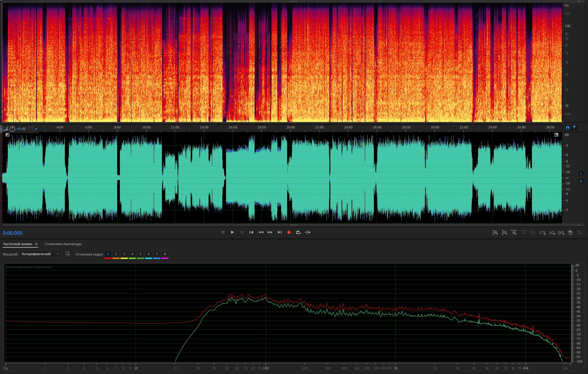The image size is (588, 374).
Task: Zoom in time icon
Action: (514, 233)
